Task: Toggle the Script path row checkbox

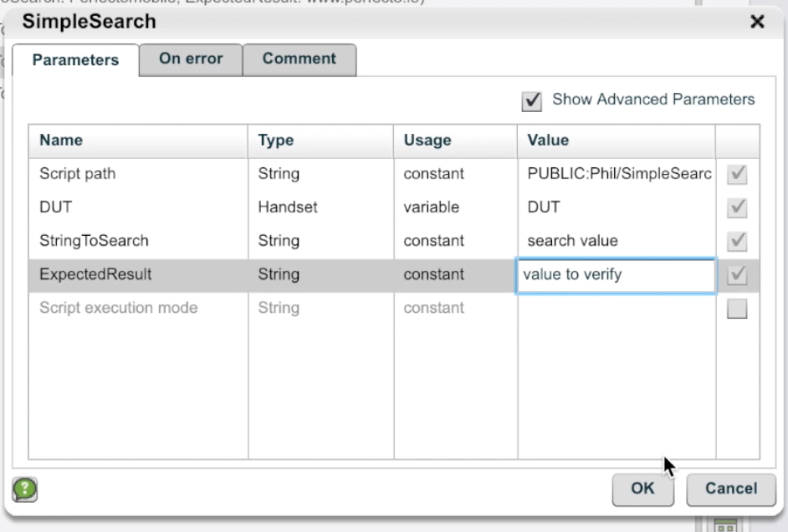Action: pyautogui.click(x=737, y=175)
